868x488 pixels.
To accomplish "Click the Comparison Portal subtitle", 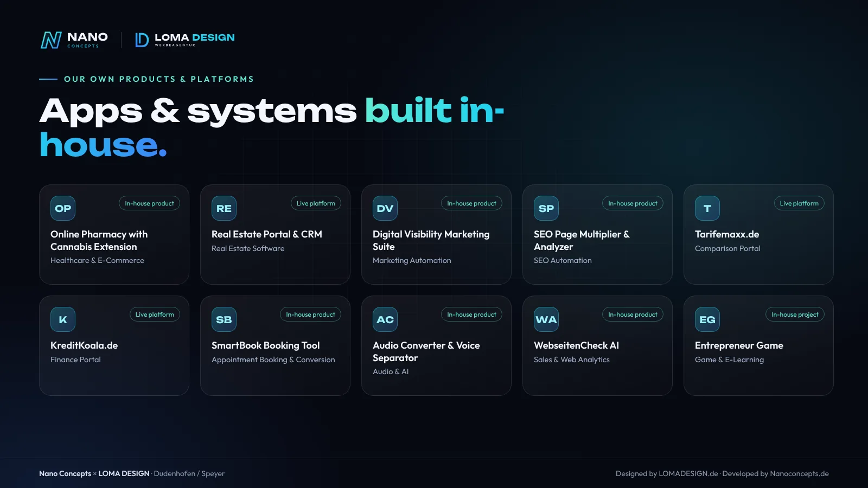I will [x=727, y=248].
